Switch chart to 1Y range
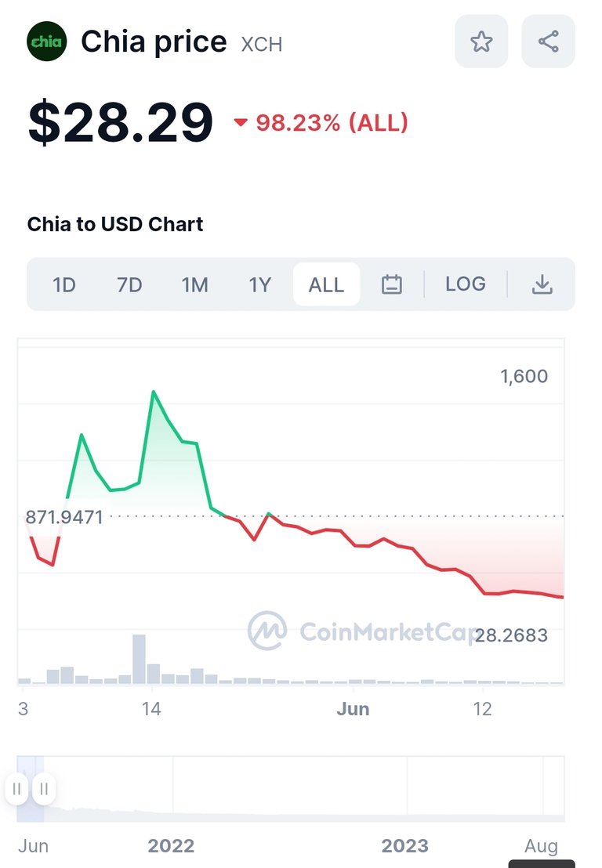 point(259,284)
